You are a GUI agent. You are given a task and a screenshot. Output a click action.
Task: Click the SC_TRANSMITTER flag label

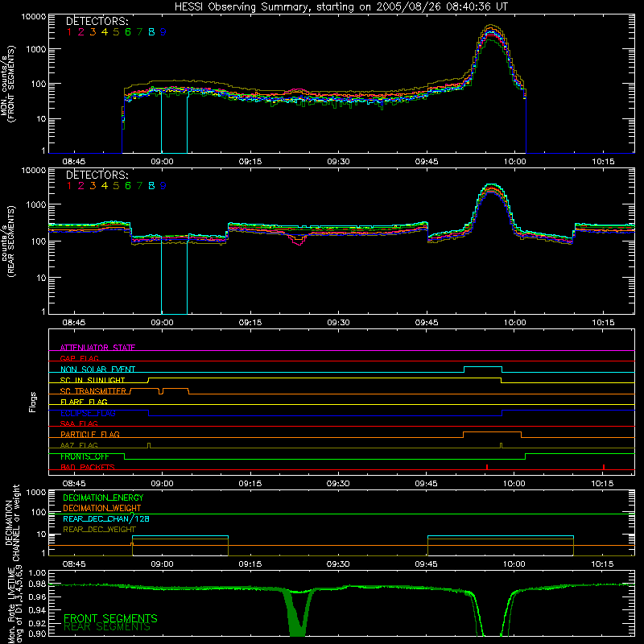click(93, 391)
